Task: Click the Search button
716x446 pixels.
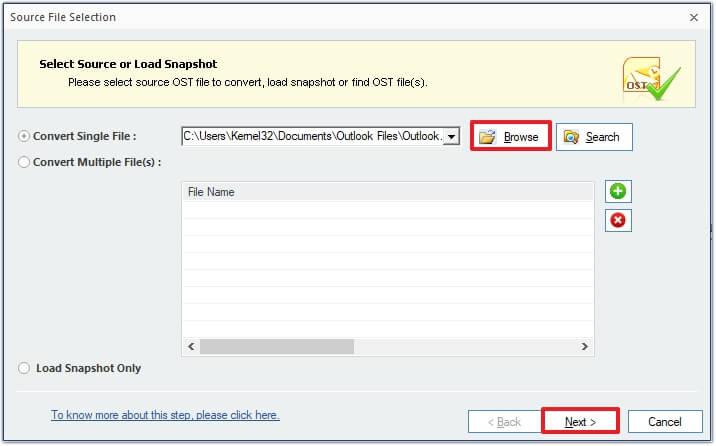Action: (594, 137)
